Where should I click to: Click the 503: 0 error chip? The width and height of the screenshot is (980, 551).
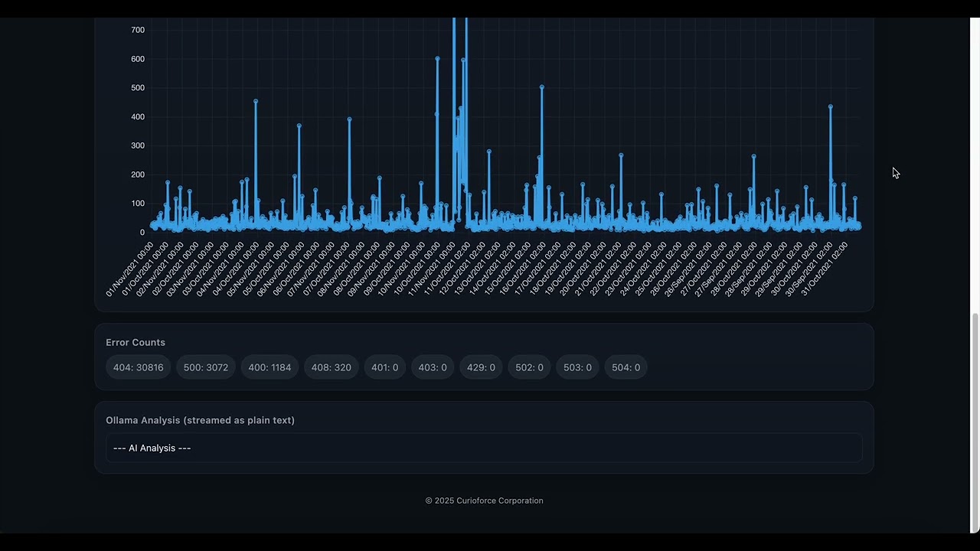(577, 367)
